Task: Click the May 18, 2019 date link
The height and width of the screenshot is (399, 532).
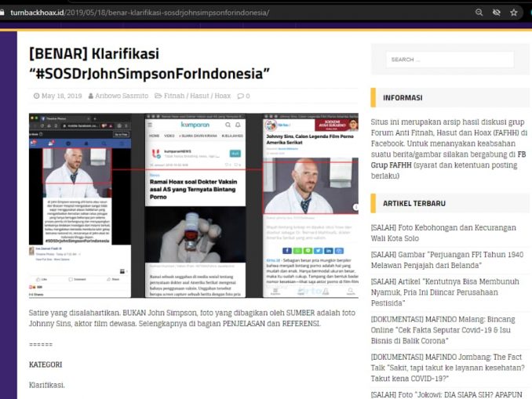Action: (x=61, y=96)
